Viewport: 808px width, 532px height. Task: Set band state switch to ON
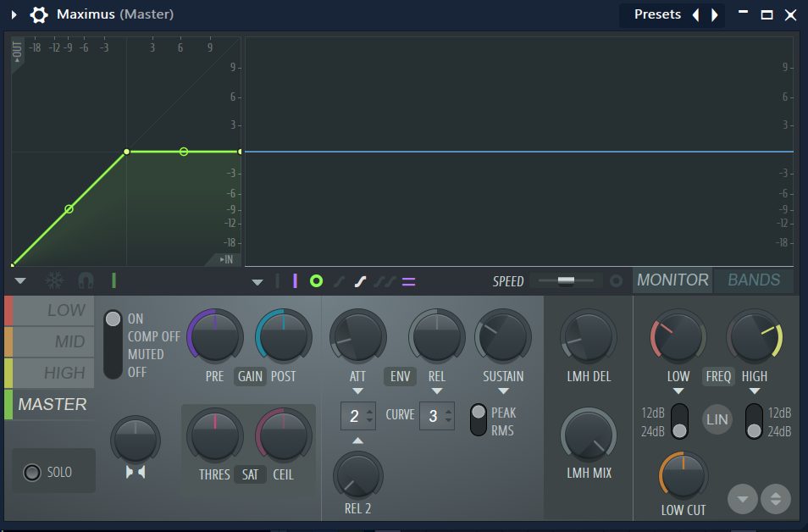113,319
